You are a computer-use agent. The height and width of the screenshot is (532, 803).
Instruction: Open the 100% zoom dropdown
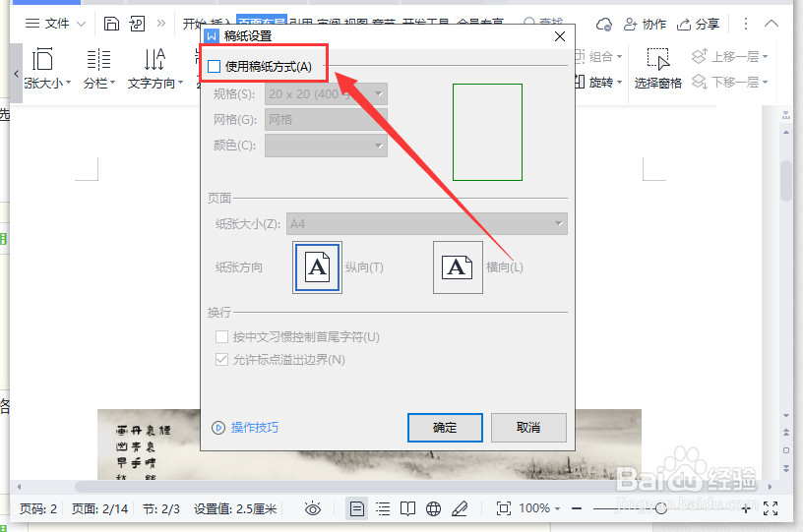point(539,508)
